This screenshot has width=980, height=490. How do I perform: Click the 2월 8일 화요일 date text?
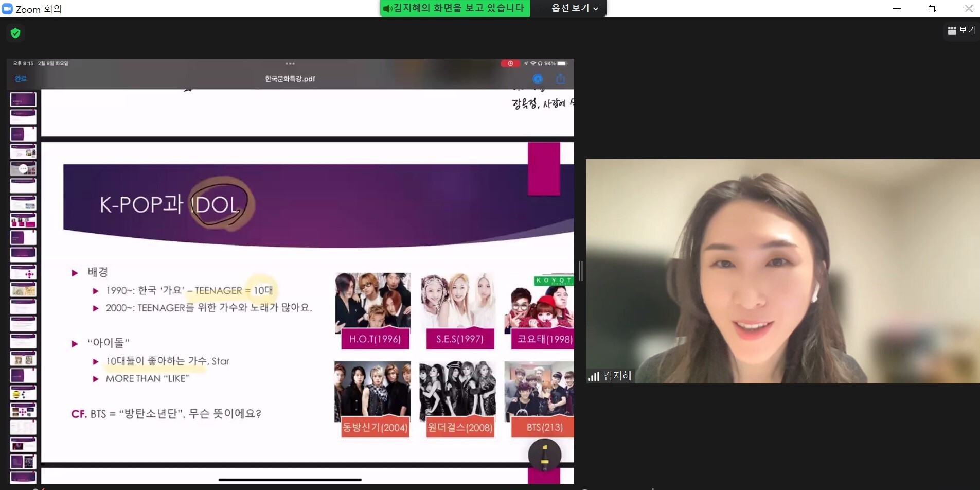coord(53,63)
